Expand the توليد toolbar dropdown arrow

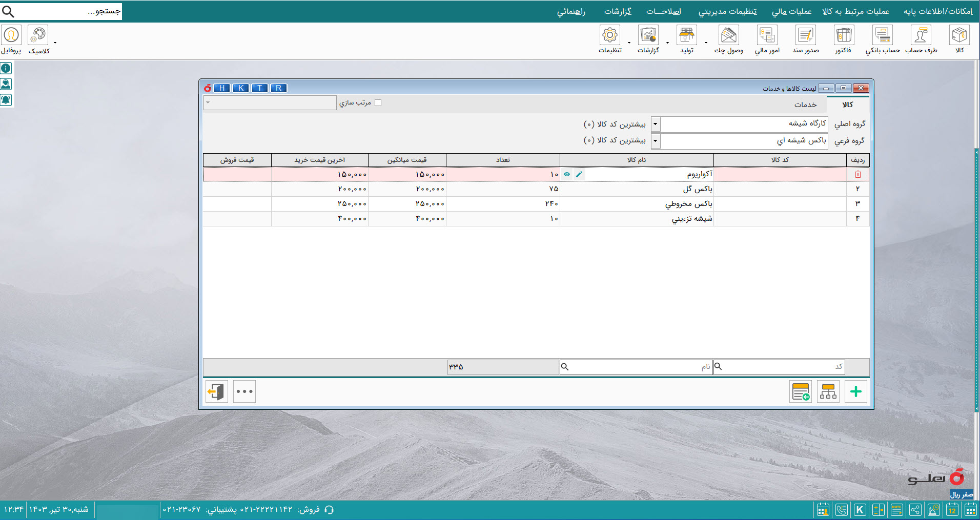[706, 43]
